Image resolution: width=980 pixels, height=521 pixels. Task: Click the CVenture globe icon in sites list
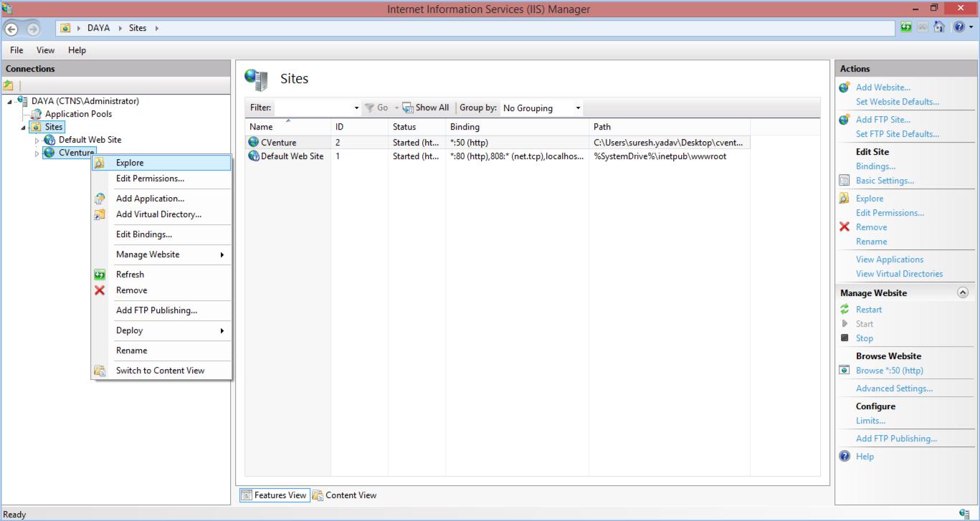[x=254, y=142]
